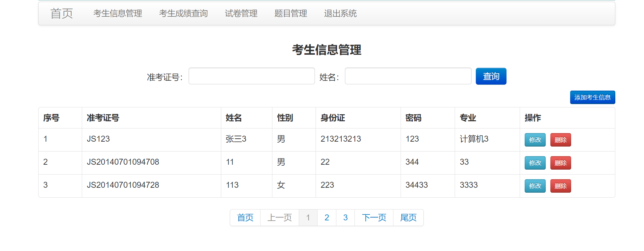Go to 首页 in the pagination bar
The height and width of the screenshot is (251, 644).
point(245,218)
